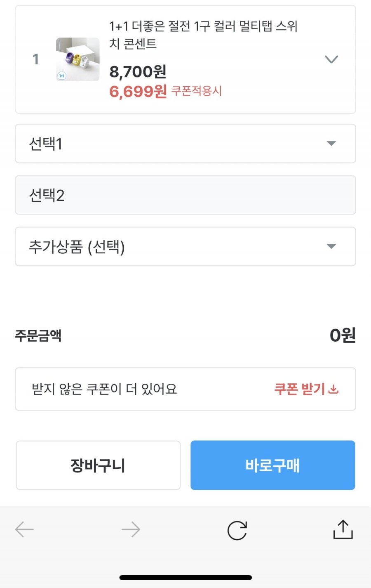Tap the 쿠폰 받기 link

(x=300, y=389)
